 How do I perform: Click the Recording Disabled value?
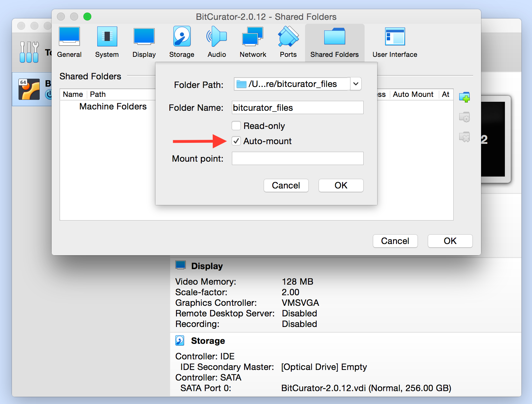pos(299,324)
